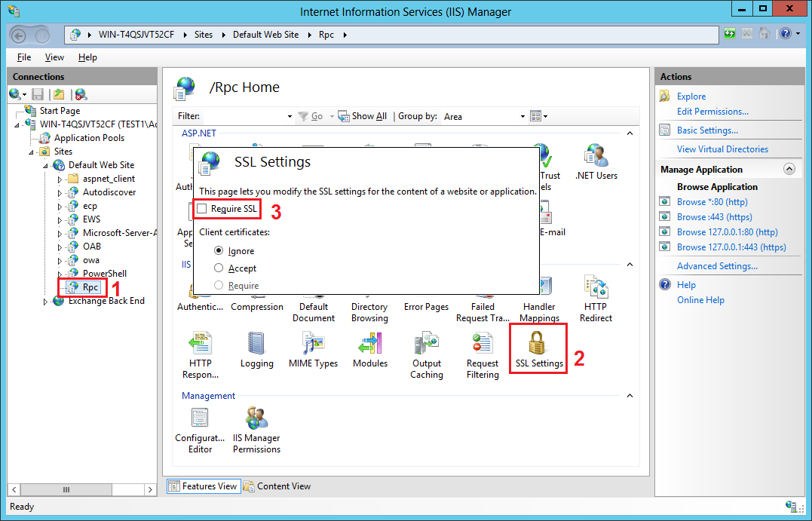Open the Request Filtering feature
The image size is (812, 521).
click(483, 355)
